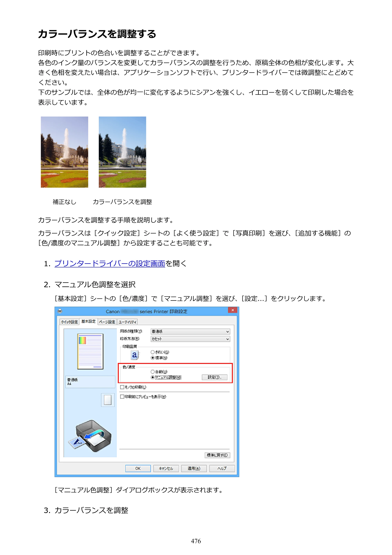Expand the 用紙の種類 dropdown
This screenshot has width=392, height=555.
tap(190, 331)
